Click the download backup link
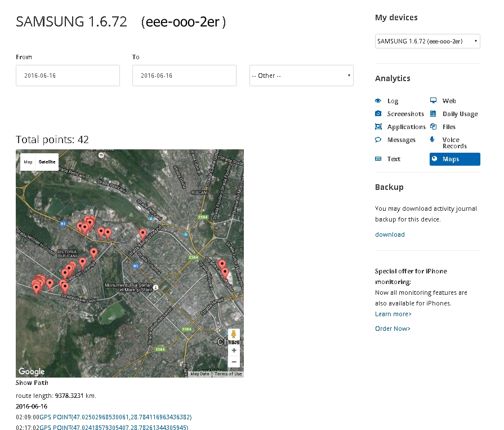 (390, 234)
